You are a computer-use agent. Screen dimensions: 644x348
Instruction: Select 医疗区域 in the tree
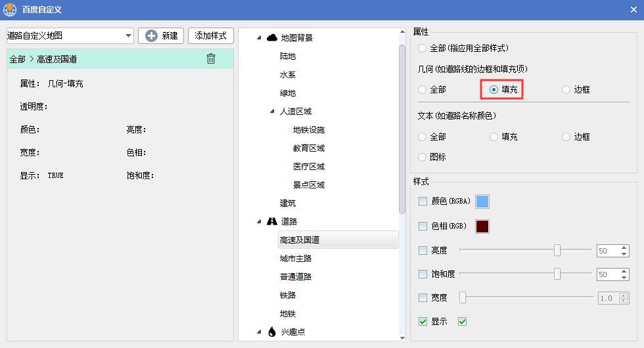pyautogui.click(x=309, y=167)
